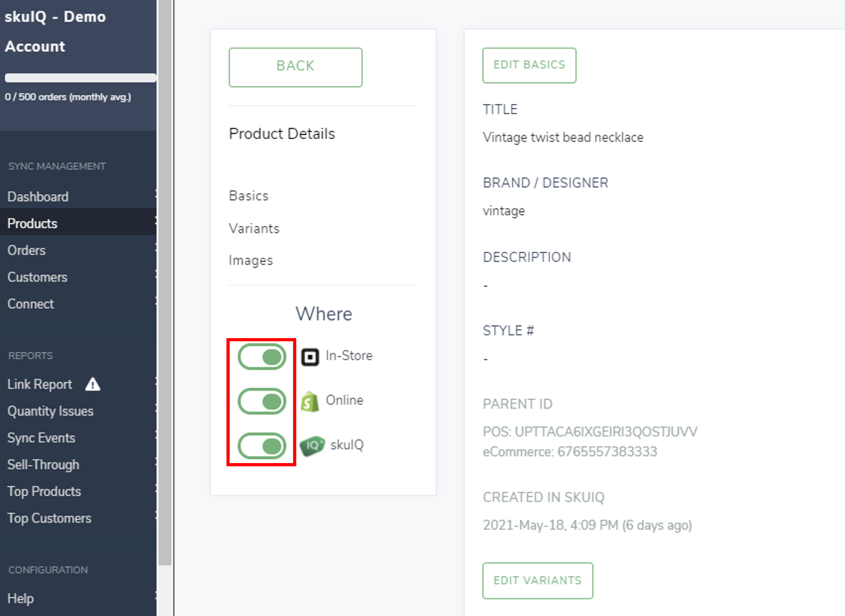Open Dashboard in the sidebar
Image resolution: width=845 pixels, height=616 pixels.
coord(38,197)
